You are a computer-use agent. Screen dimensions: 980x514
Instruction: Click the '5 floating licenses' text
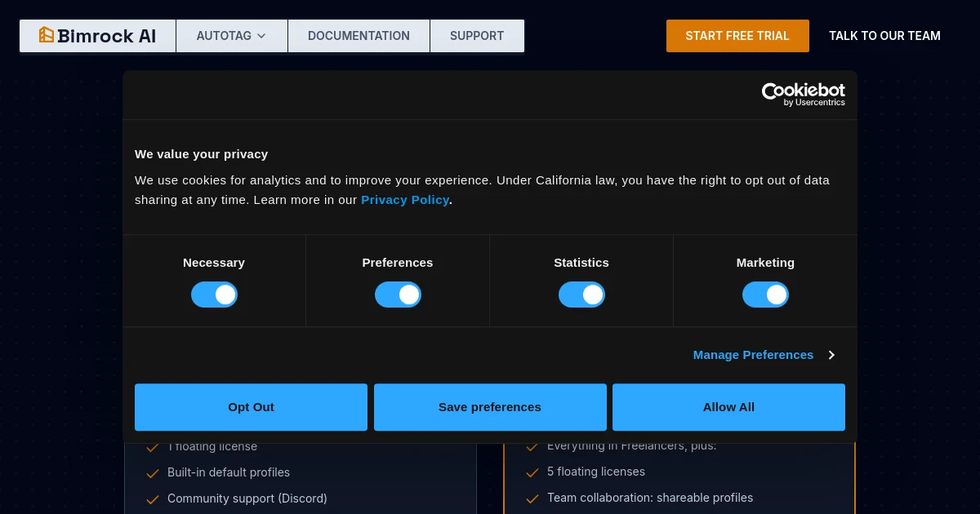coord(596,472)
